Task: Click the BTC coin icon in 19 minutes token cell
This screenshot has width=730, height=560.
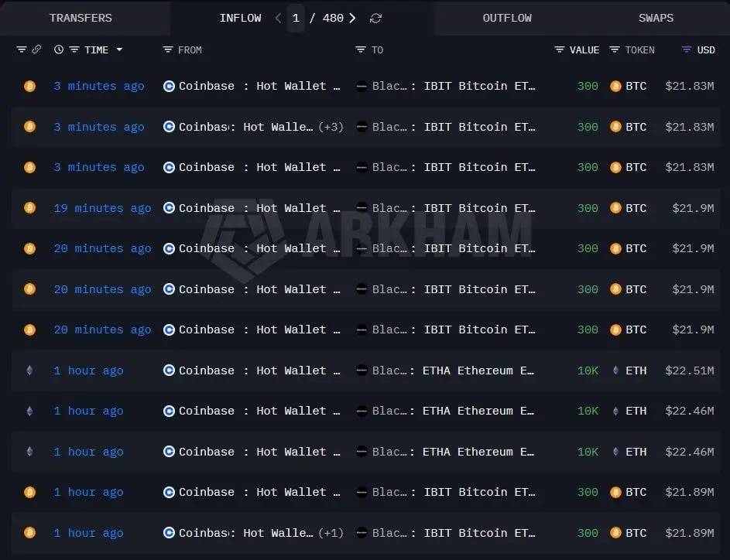Action: click(x=615, y=208)
